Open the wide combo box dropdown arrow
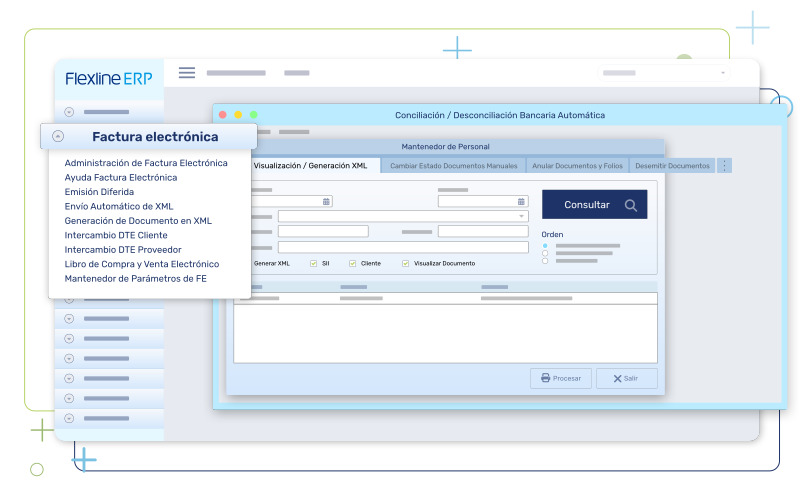 (x=521, y=216)
